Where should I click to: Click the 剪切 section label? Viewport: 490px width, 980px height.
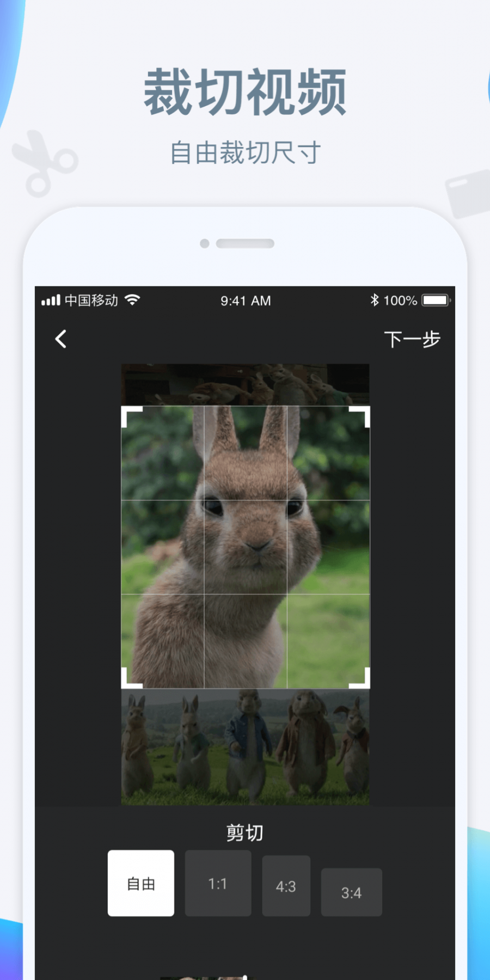click(245, 832)
